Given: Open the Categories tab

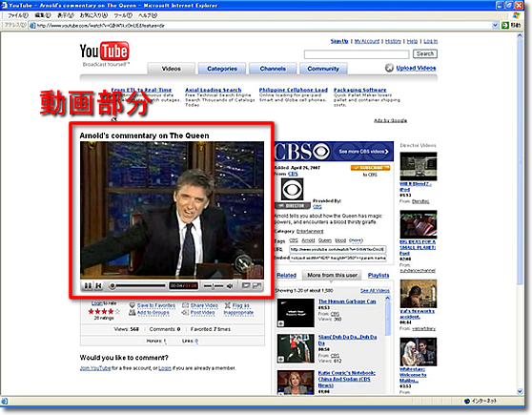Looking at the screenshot, I should pyautogui.click(x=222, y=69).
